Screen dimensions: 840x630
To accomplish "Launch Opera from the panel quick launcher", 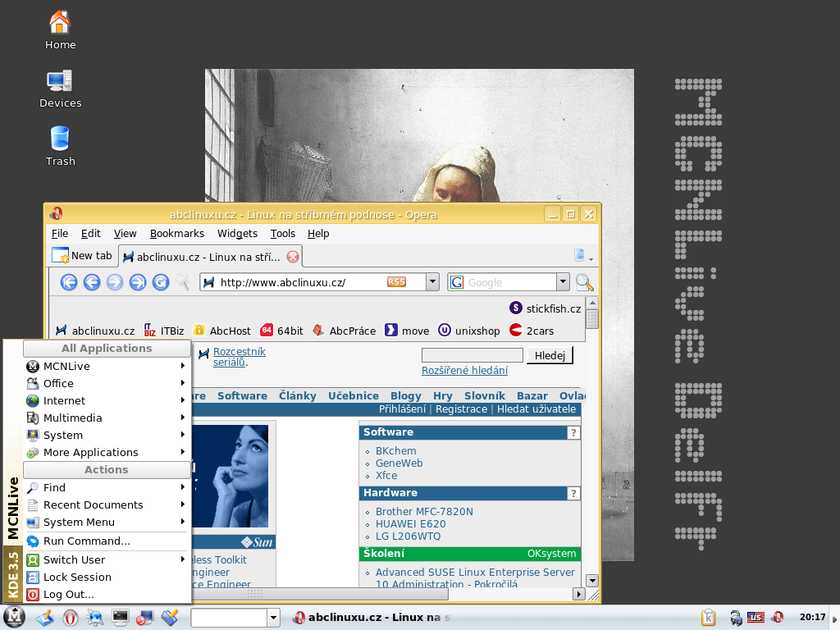I will click(x=71, y=618).
